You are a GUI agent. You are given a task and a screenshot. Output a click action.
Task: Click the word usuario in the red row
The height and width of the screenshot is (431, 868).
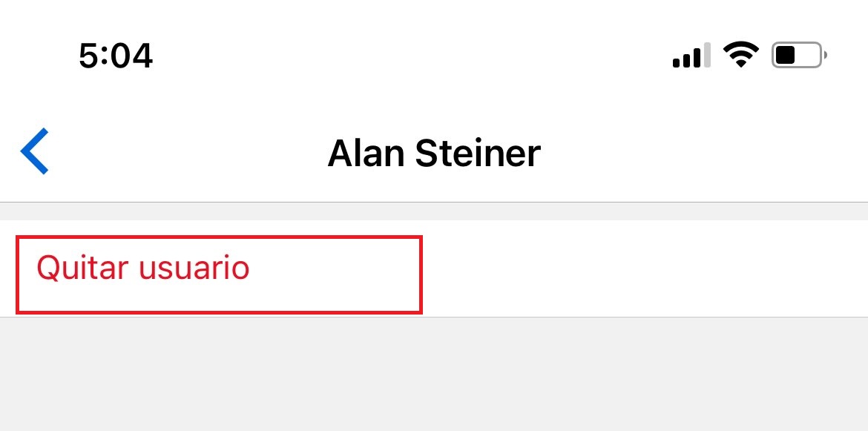194,269
